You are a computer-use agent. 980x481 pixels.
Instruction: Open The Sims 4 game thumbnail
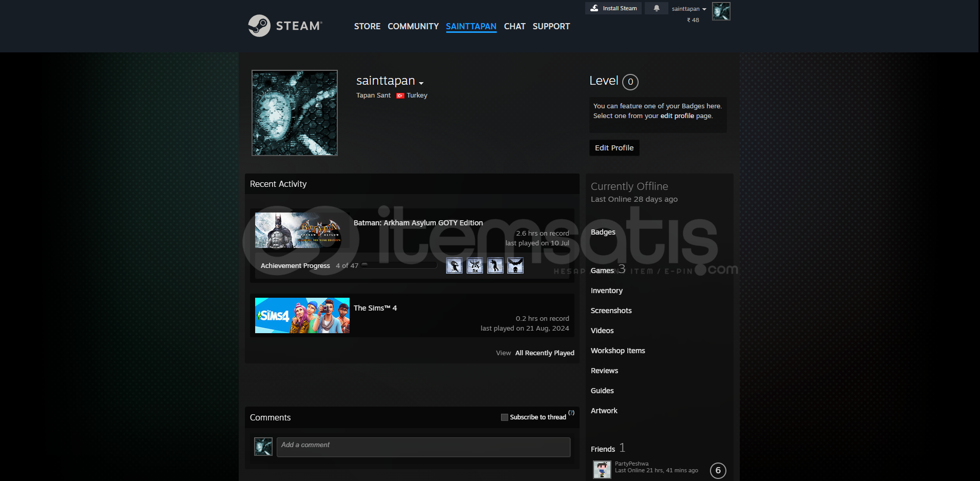click(302, 316)
